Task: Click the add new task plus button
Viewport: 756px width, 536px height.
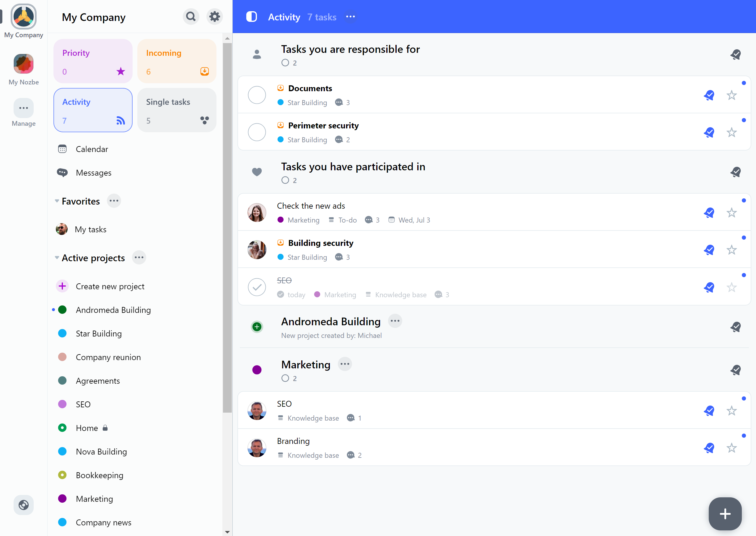Action: point(725,513)
